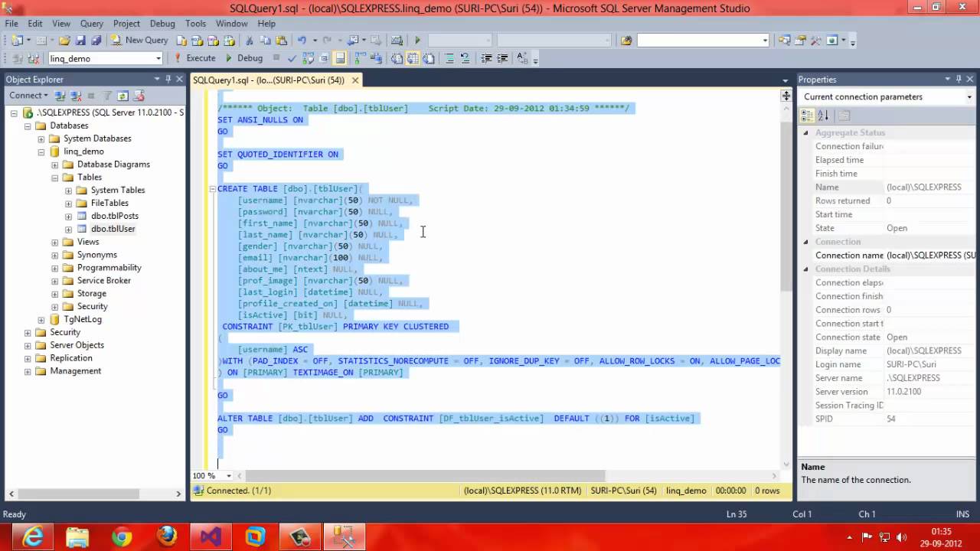Switch Properties to Alphabetical view
The height and width of the screenshot is (551, 980).
pyautogui.click(x=823, y=116)
